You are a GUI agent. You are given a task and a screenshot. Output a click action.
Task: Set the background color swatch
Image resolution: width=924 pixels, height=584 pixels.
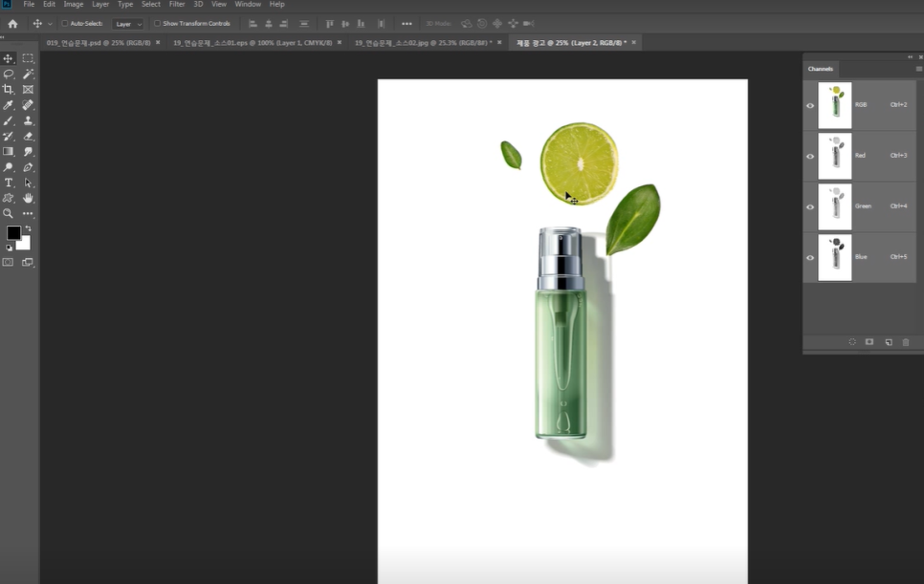[24, 244]
